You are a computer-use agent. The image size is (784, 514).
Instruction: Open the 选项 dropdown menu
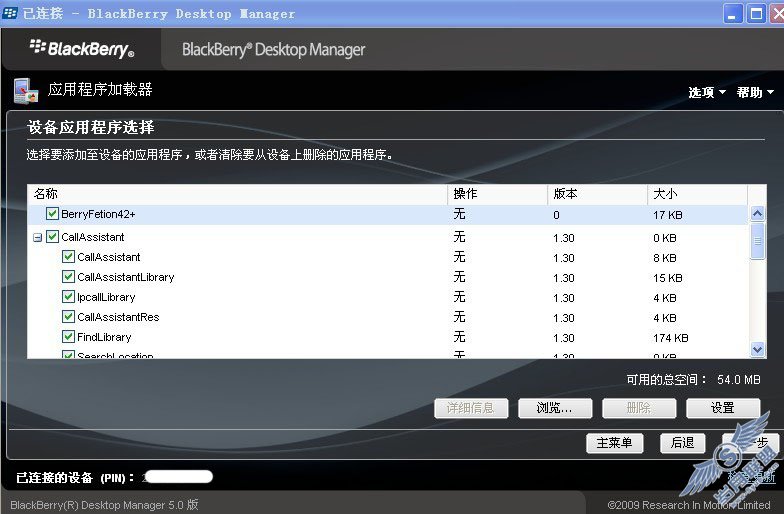[x=706, y=92]
